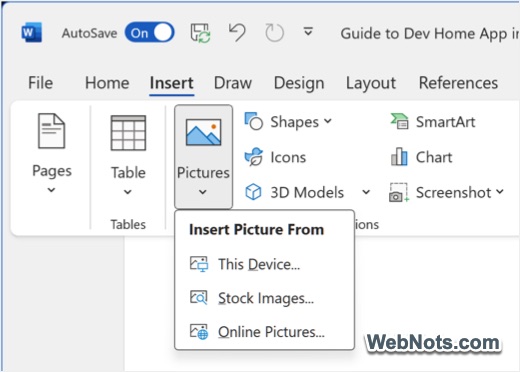520x372 pixels.
Task: Open the Design tab
Action: [299, 83]
